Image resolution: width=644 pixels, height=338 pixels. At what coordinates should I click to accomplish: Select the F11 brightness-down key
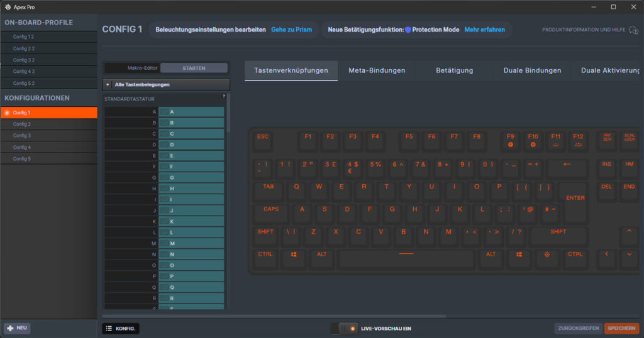(x=556, y=141)
